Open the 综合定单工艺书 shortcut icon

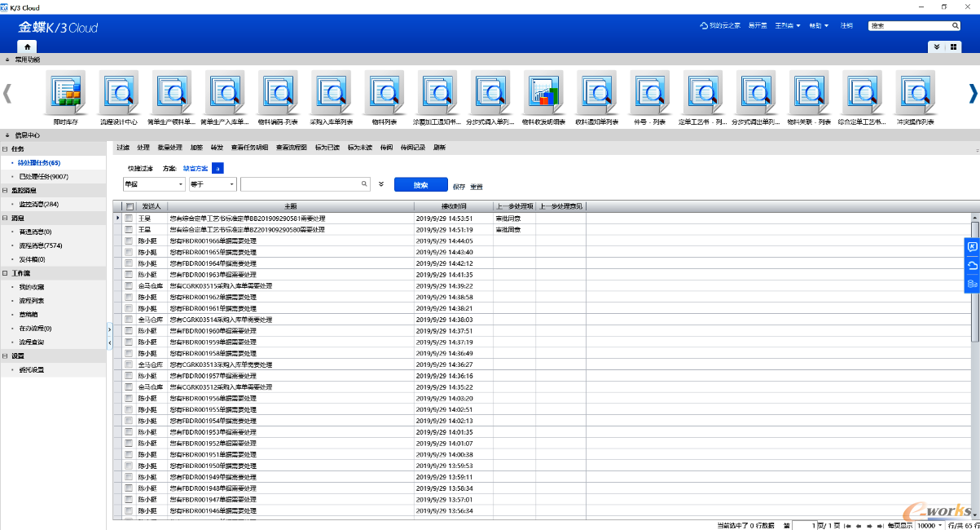(x=863, y=92)
